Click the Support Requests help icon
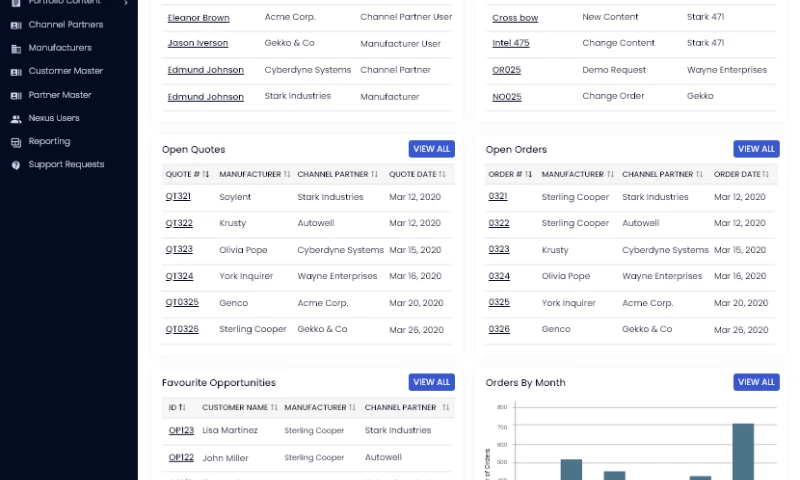Viewport: 800px width, 480px height. [x=16, y=165]
